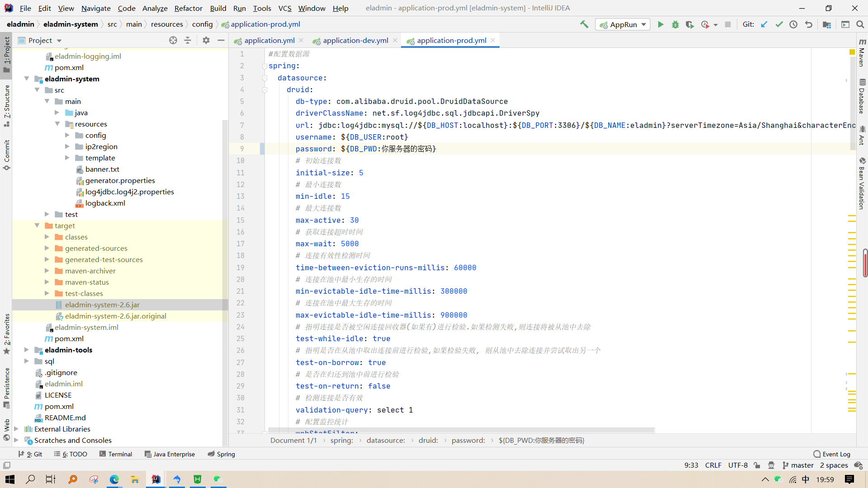Image resolution: width=868 pixels, height=488 pixels.
Task: Click the green Run button
Action: tap(660, 24)
